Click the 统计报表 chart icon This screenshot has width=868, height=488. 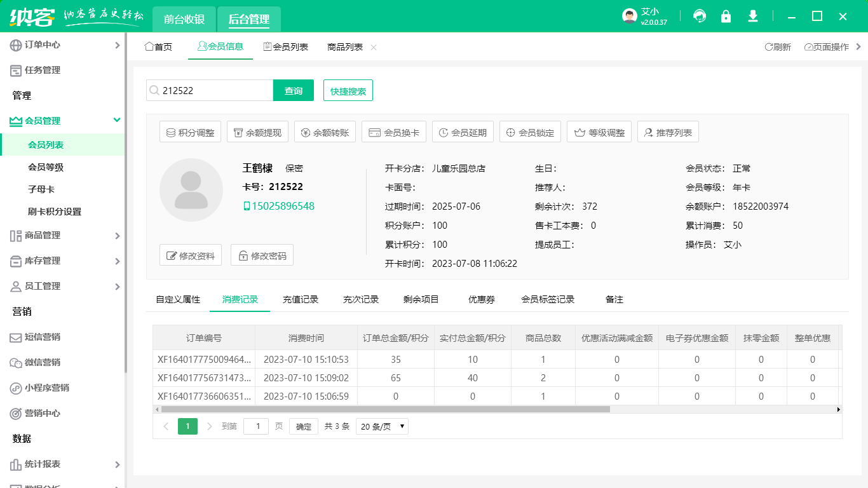[16, 464]
